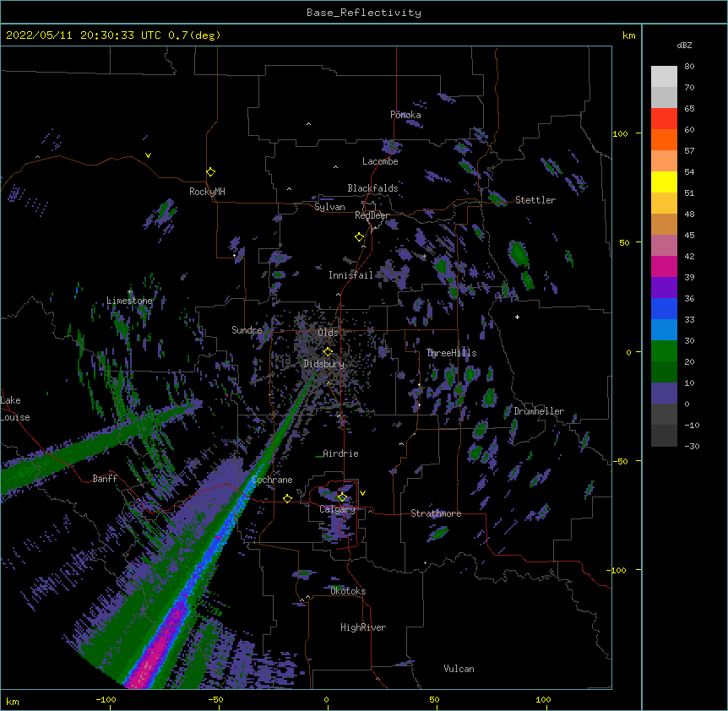The height and width of the screenshot is (711, 728).
Task: Click the Innisfail town label
Action: (x=351, y=275)
